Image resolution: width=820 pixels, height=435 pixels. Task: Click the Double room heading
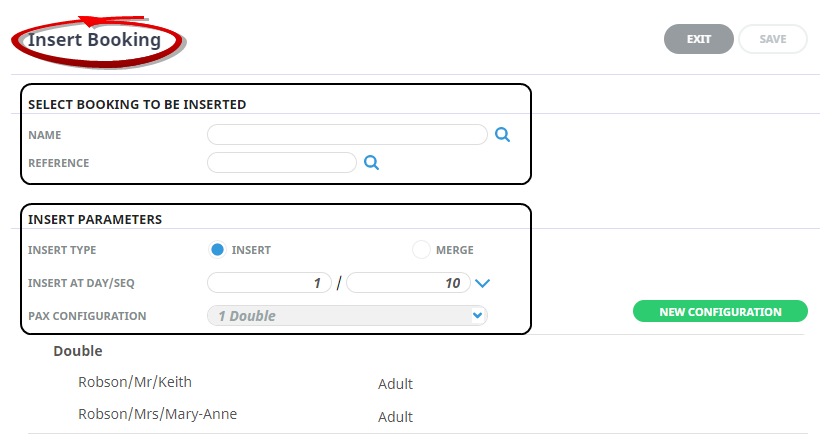tap(78, 351)
